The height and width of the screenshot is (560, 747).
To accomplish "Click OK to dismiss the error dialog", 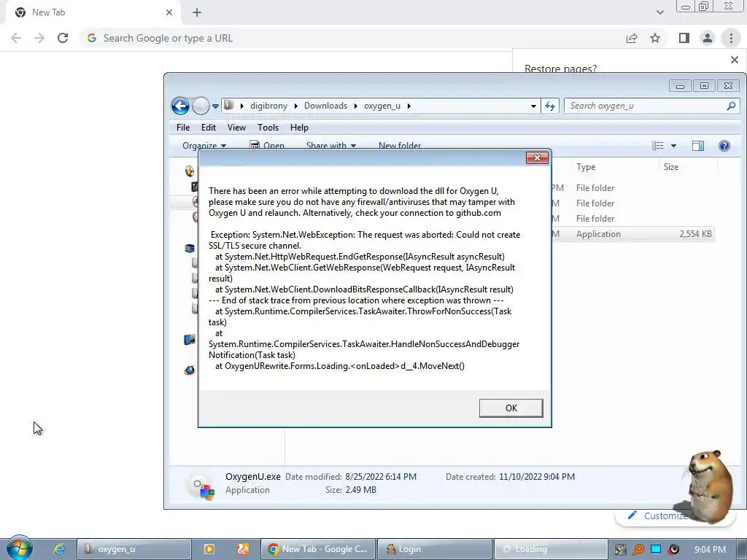I will pyautogui.click(x=511, y=408).
